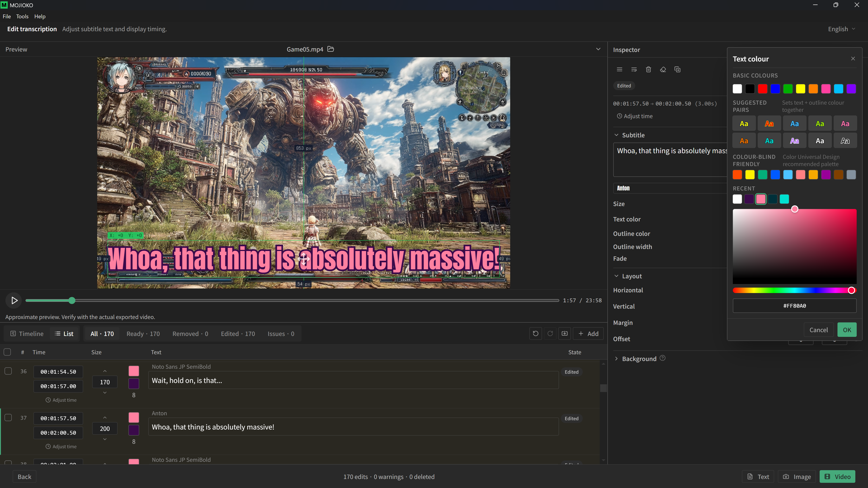Click the video seek bar handle
The width and height of the screenshot is (868, 488).
click(72, 300)
